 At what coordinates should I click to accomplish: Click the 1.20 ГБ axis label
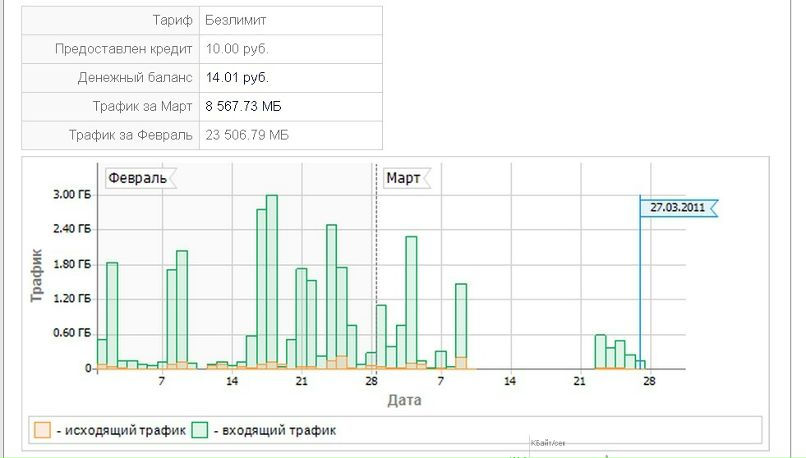click(72, 299)
